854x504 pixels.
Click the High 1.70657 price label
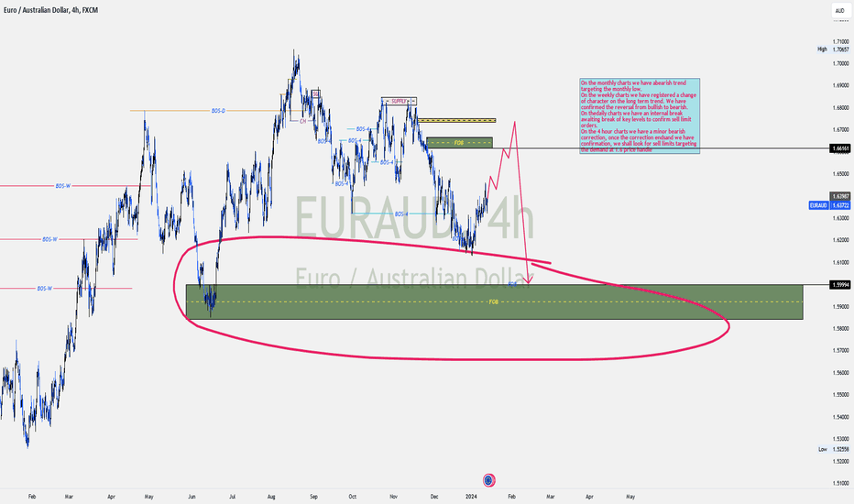tap(834, 49)
